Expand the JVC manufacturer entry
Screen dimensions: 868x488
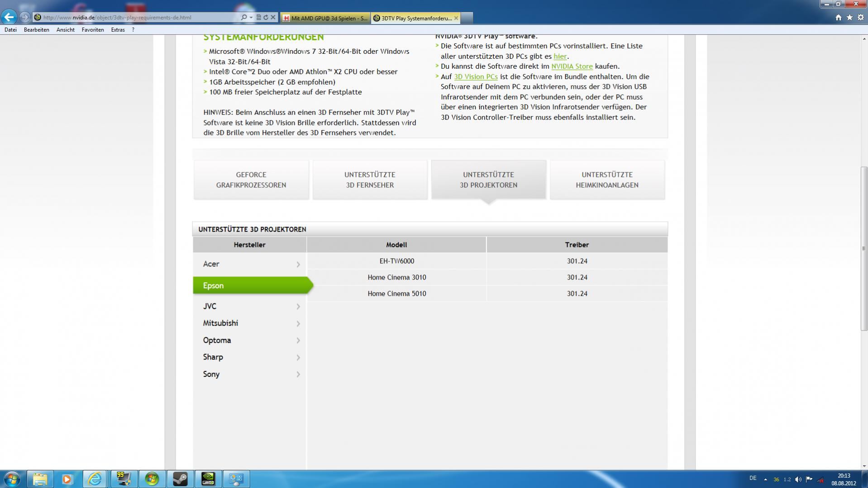click(249, 306)
